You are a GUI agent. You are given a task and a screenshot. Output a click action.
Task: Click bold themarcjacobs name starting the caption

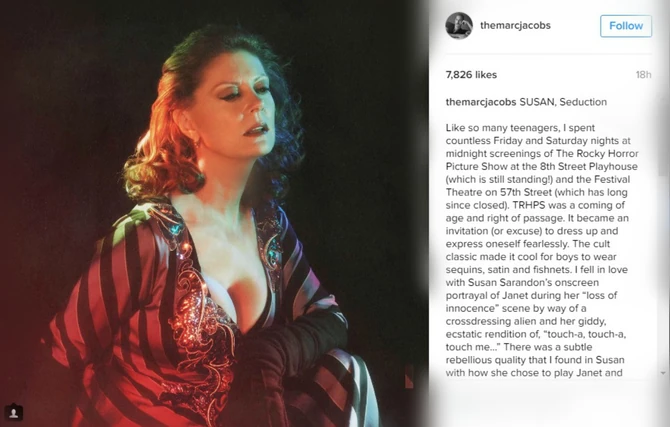click(481, 102)
